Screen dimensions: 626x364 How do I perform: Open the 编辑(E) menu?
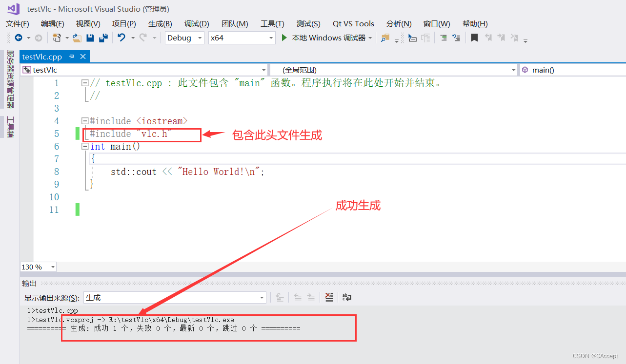tap(53, 23)
